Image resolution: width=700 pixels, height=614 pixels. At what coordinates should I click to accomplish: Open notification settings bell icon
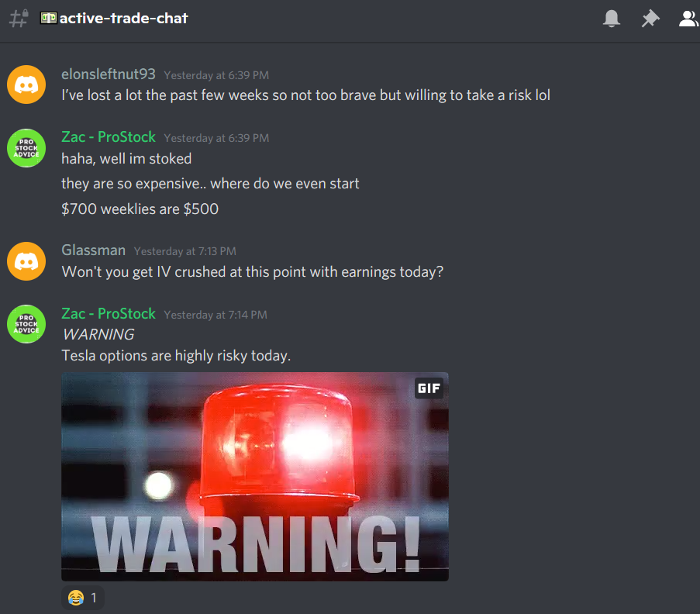pos(611,19)
